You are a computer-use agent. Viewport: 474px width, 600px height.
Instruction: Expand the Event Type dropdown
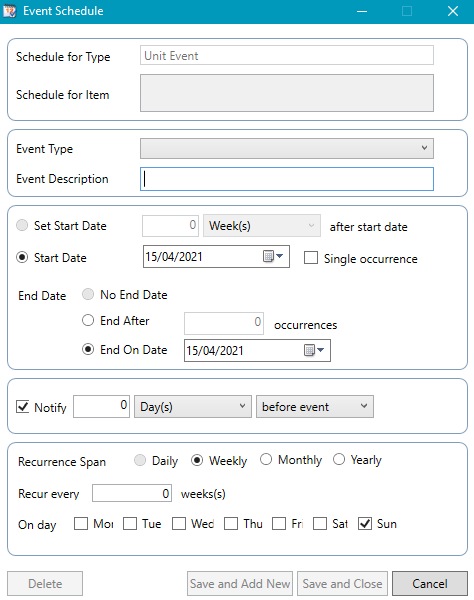point(287,148)
